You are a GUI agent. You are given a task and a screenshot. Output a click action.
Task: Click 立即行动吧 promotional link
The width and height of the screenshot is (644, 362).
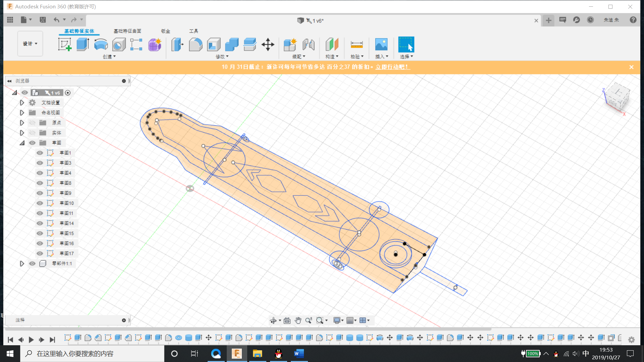coord(391,67)
